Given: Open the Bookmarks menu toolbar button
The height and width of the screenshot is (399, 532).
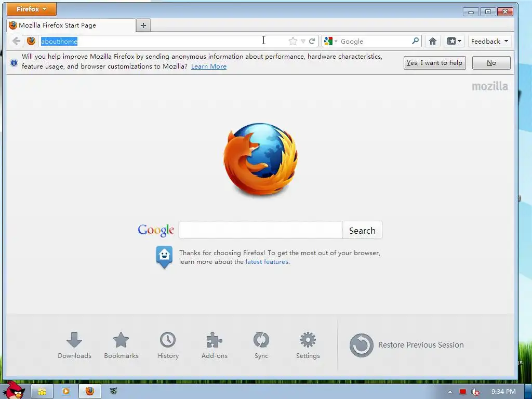Looking at the screenshot, I should point(454,42).
